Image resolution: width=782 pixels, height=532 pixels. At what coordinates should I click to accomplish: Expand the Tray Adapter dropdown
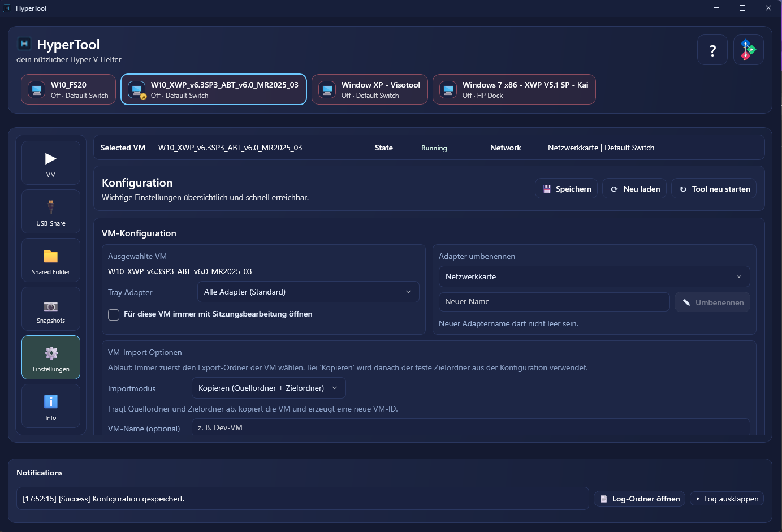308,292
